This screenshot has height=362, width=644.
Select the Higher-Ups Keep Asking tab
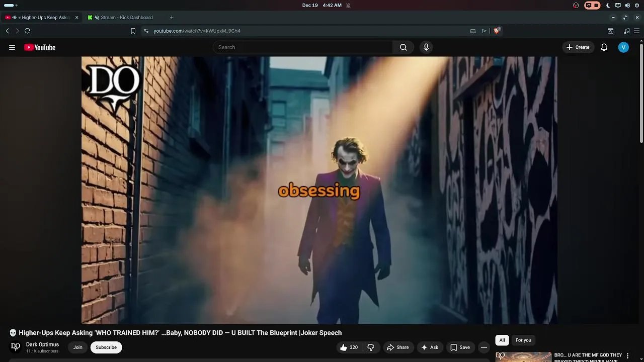pyautogui.click(x=42, y=18)
